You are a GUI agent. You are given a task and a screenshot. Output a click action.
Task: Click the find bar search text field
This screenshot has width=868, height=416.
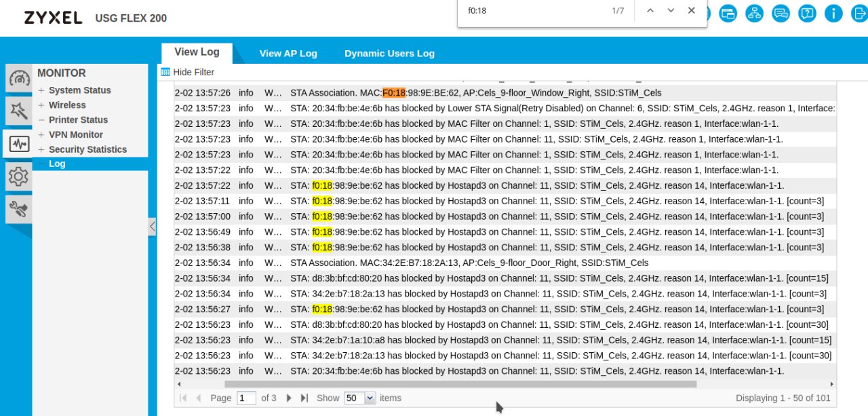533,11
